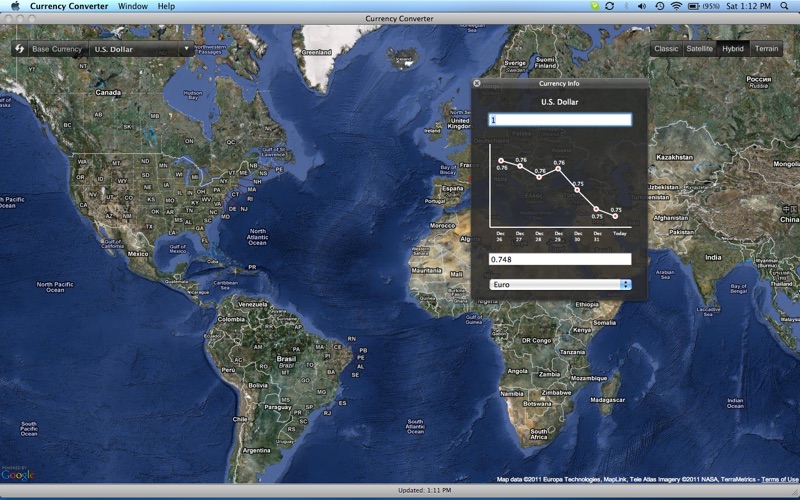The image size is (800, 500).
Task: Click the Dec 31 chart data point
Action: pyautogui.click(x=596, y=209)
